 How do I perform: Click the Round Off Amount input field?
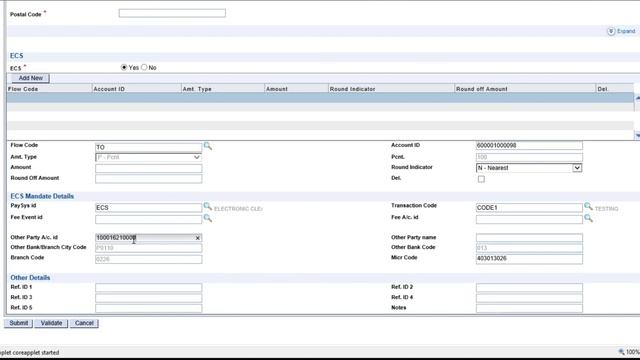149,178
